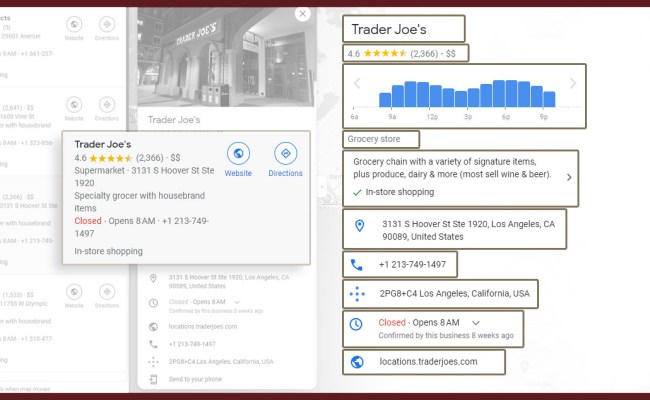The width and height of the screenshot is (650, 400).
Task: Click the Directions label in popup card
Action: tap(286, 173)
